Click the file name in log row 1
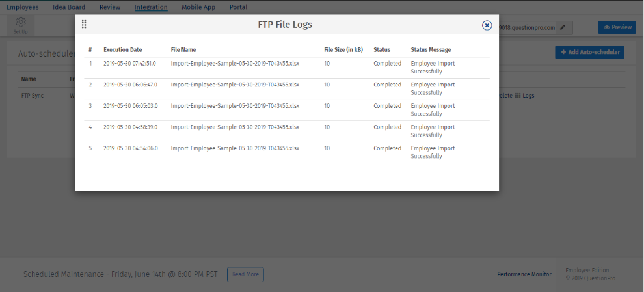 pos(235,64)
